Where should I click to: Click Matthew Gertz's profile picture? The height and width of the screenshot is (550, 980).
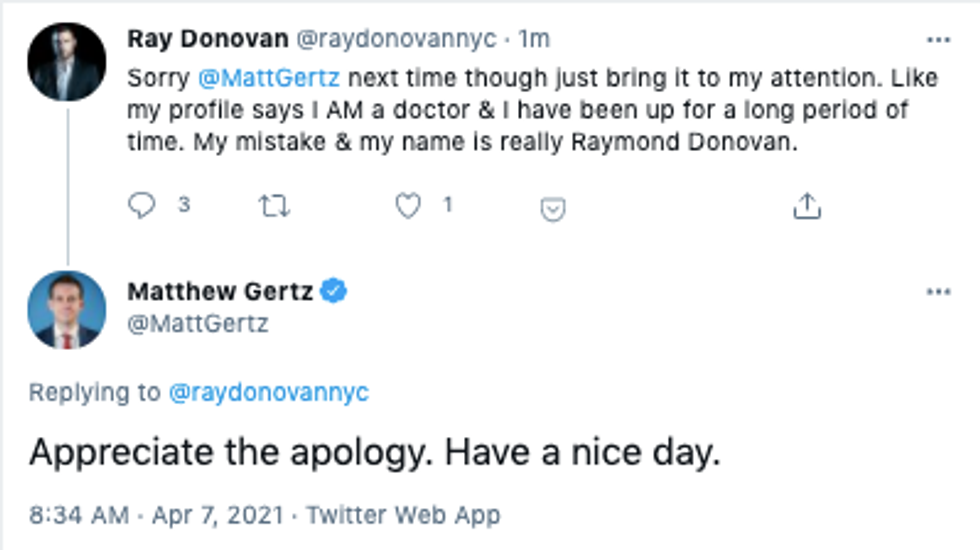[67, 309]
